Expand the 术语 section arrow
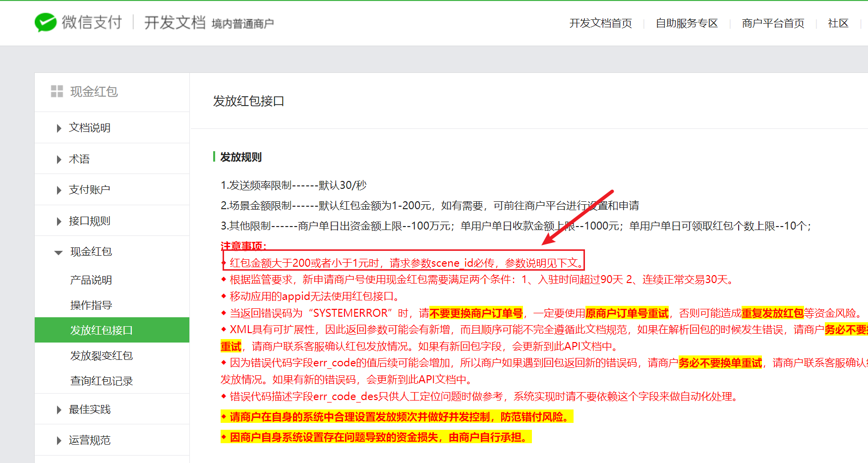868x463 pixels. [x=59, y=159]
